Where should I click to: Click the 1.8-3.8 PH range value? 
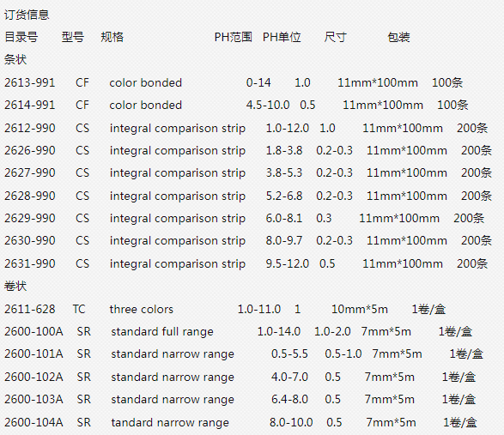[284, 150]
